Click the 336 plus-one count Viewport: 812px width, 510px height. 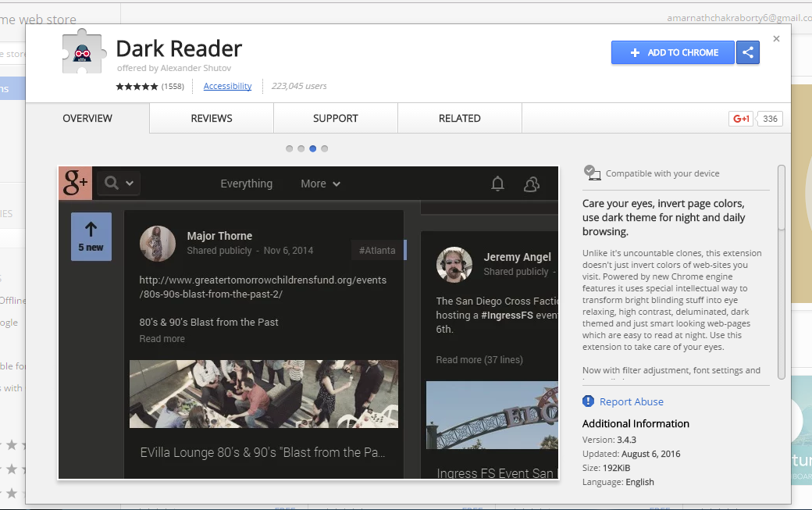770,119
